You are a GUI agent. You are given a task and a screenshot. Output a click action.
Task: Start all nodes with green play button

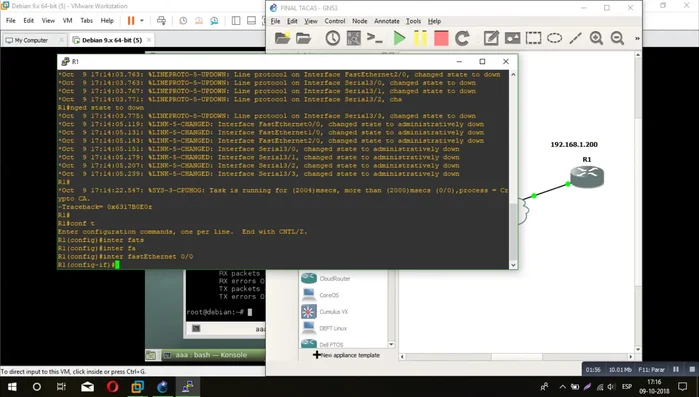coord(399,38)
